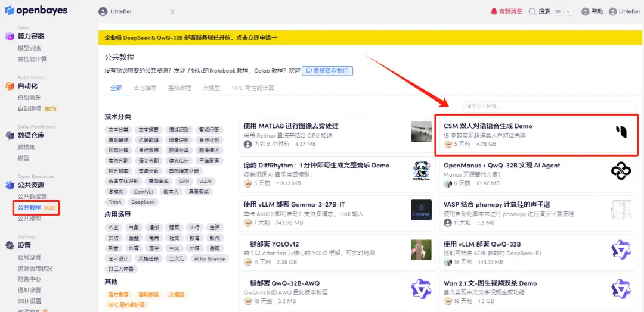Open the 有新消息 bell notification icon

pyautogui.click(x=494, y=11)
